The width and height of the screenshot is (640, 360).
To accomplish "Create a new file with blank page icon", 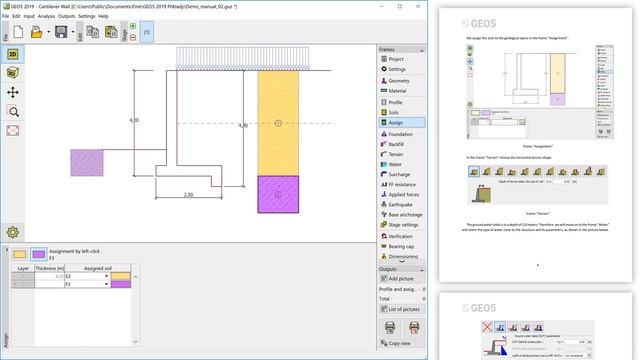I will [x=18, y=32].
